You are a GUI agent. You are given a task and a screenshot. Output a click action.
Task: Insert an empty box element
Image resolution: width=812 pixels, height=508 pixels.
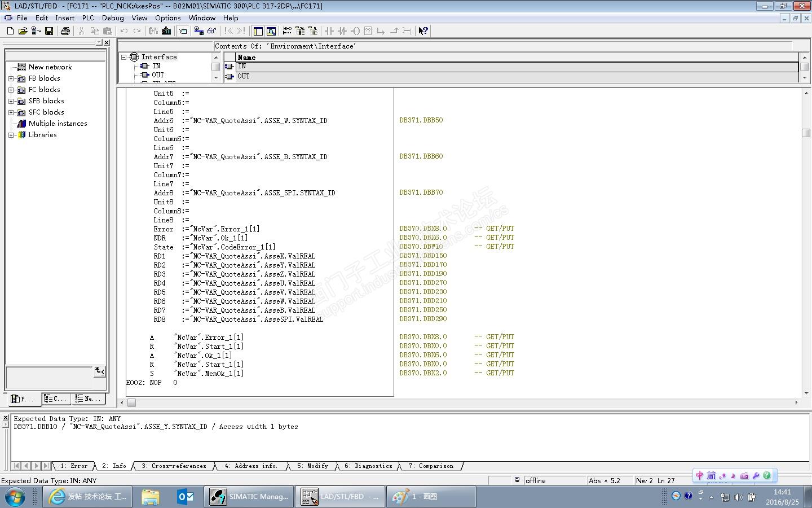(368, 31)
